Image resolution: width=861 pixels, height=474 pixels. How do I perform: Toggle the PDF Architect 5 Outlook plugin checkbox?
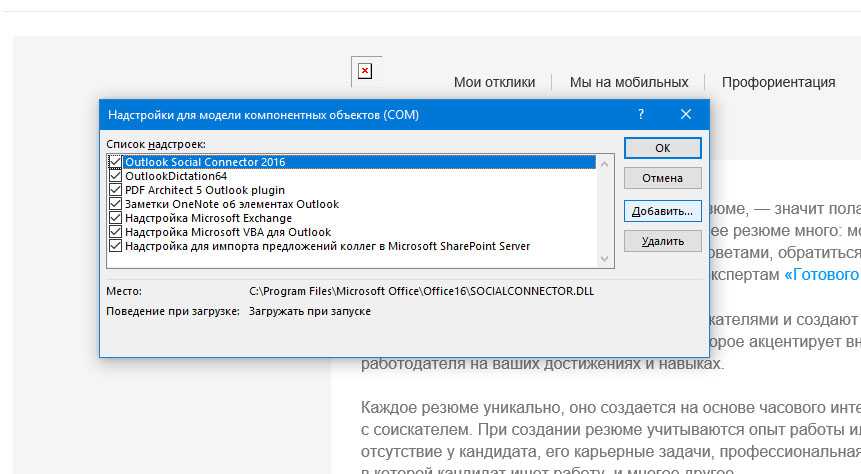click(x=115, y=190)
